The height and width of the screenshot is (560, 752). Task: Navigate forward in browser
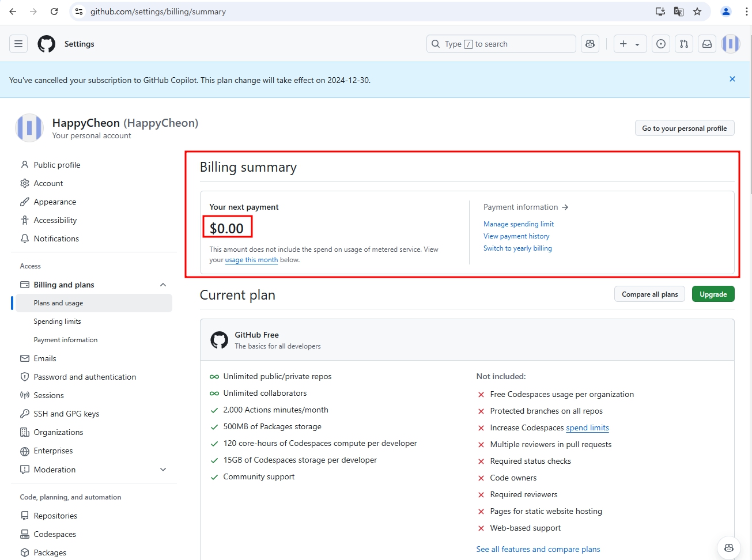[x=33, y=12]
